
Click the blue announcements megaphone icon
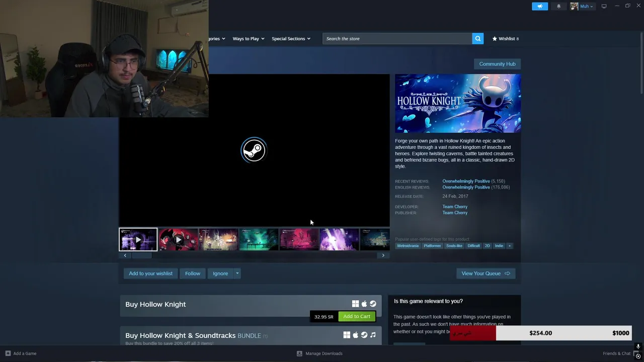[x=540, y=6]
